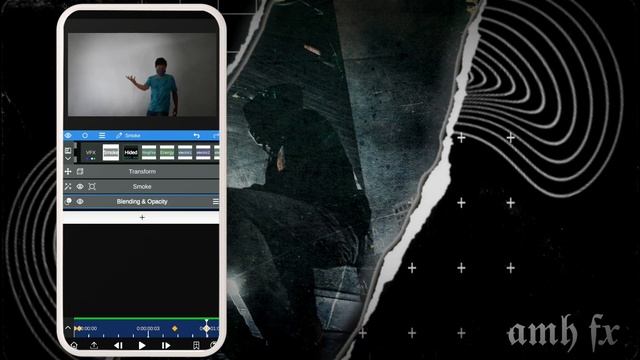640x360 pixels.
Task: Open the Smoke effect row
Action: pos(141,187)
